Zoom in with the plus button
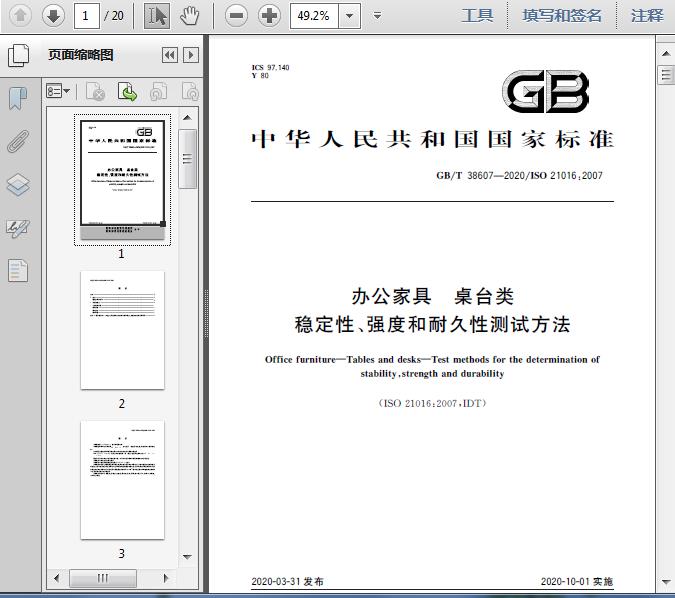 (x=269, y=16)
